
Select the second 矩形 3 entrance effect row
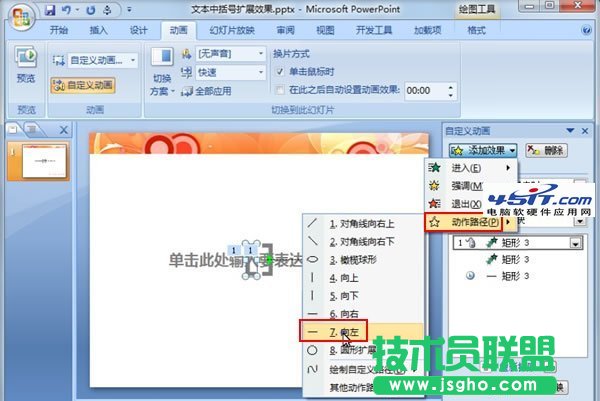pos(517,259)
